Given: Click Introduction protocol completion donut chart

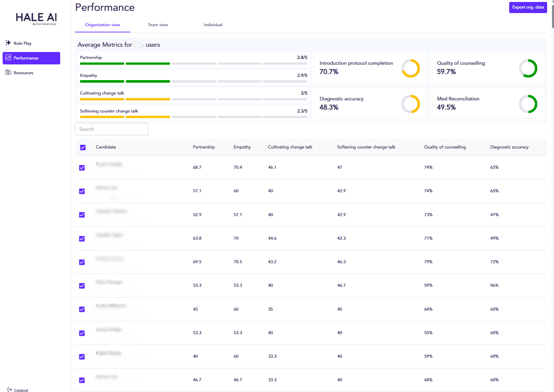Looking at the screenshot, I should (411, 68).
